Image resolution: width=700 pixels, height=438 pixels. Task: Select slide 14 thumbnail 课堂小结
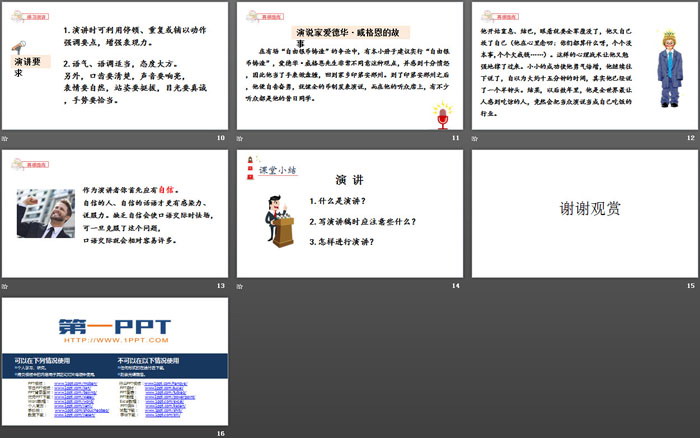pyautogui.click(x=350, y=213)
